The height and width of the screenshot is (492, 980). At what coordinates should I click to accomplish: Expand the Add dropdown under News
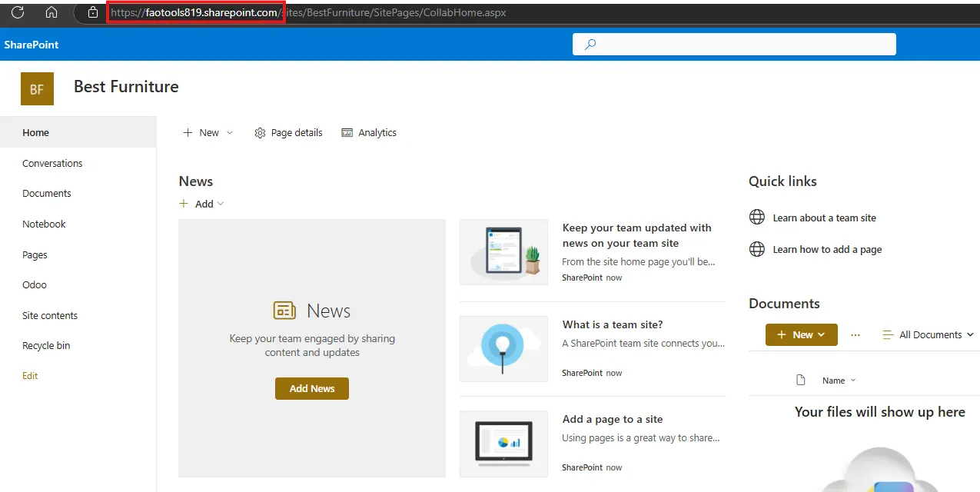[221, 204]
